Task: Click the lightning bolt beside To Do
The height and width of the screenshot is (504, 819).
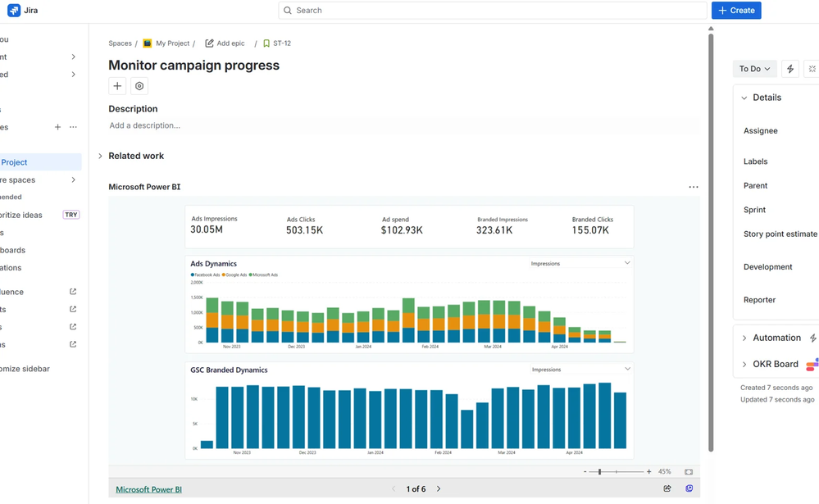Action: [790, 68]
